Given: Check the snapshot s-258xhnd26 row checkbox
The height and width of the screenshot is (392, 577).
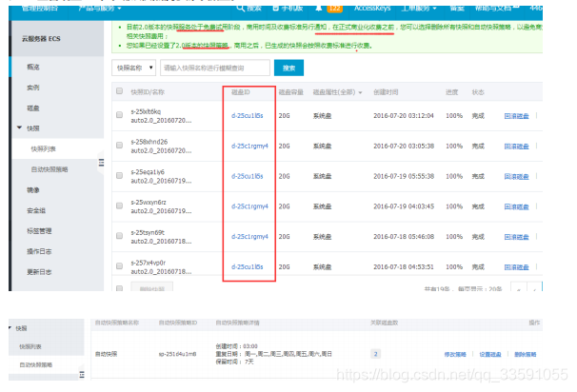Looking at the screenshot, I should click(119, 146).
